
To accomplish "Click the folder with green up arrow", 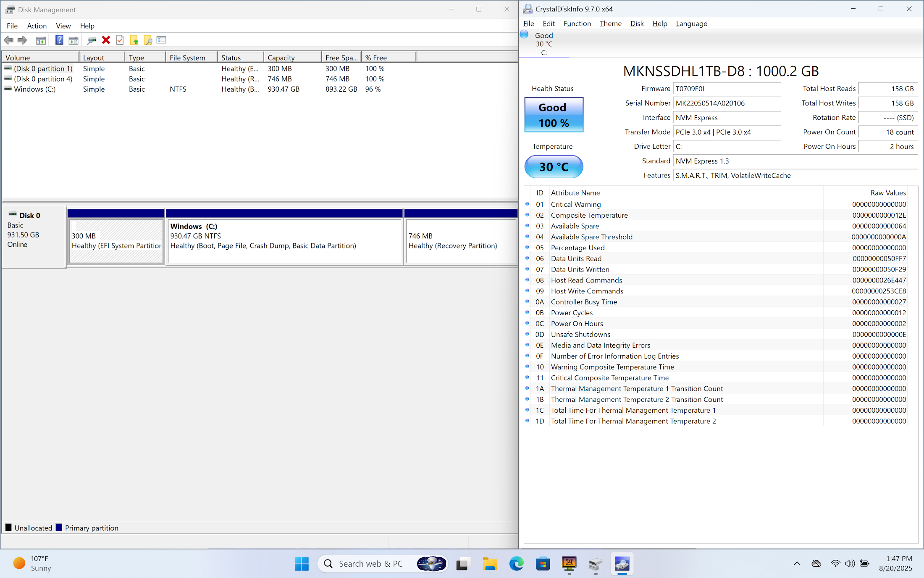I will tap(134, 40).
